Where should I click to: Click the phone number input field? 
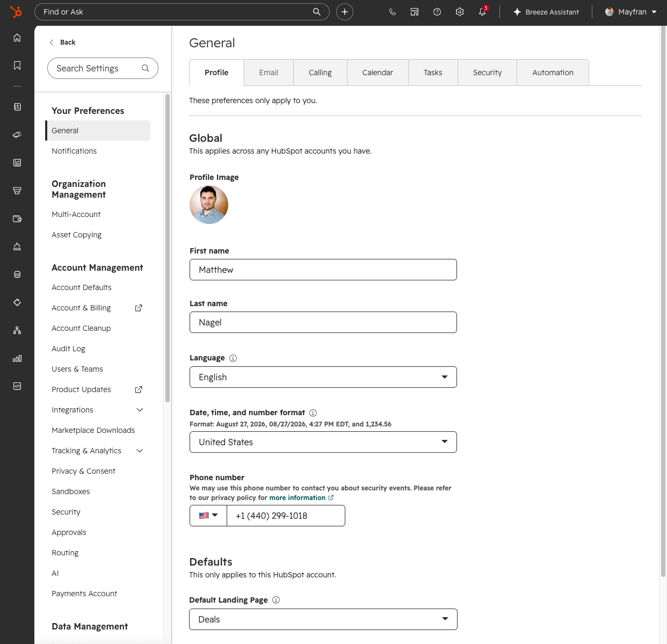click(286, 516)
